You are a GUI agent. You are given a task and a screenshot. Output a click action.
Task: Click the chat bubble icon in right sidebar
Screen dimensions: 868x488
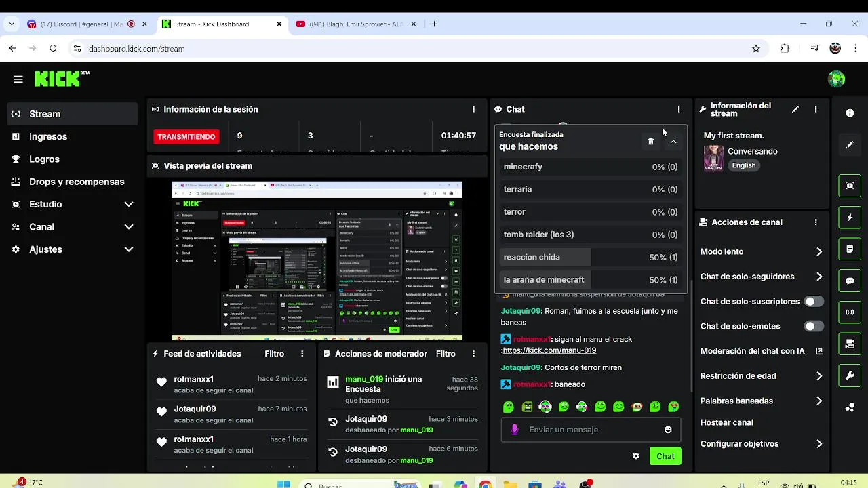pyautogui.click(x=850, y=281)
